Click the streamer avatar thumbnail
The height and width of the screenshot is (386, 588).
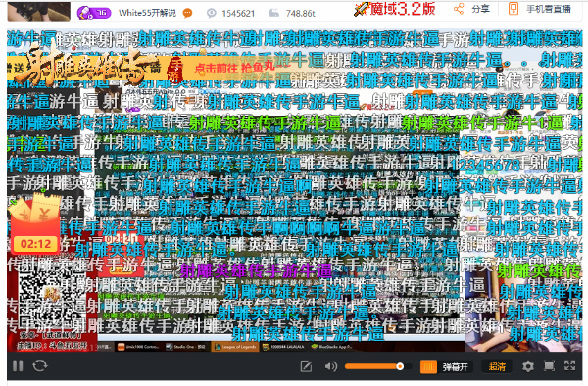[38, 11]
